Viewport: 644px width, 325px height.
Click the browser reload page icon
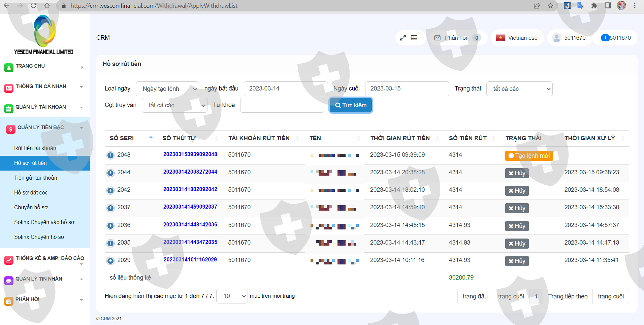click(x=33, y=6)
